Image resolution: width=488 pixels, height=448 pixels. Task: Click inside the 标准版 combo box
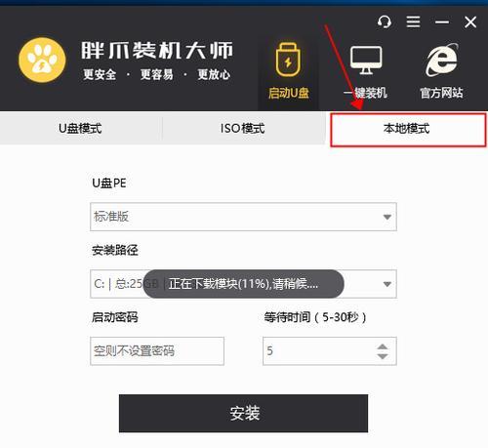[243, 217]
